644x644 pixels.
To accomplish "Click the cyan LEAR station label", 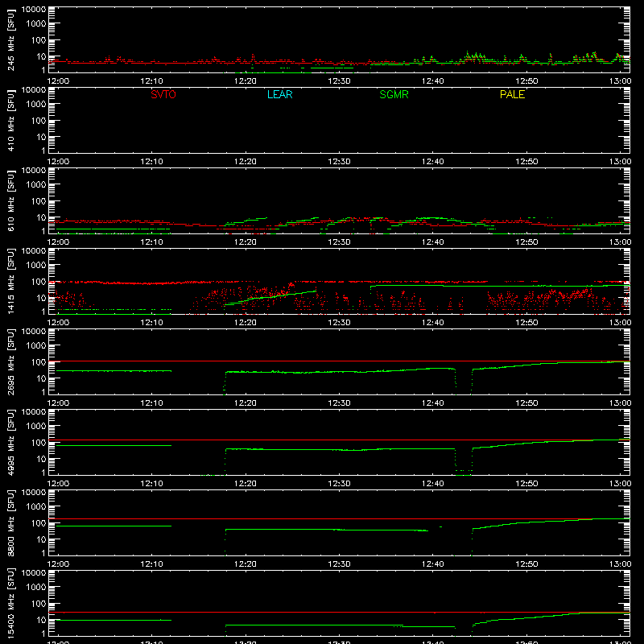I will point(279,94).
